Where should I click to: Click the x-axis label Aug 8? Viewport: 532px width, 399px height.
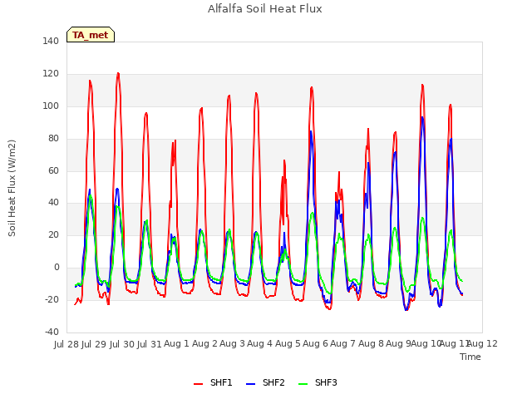pos(371,343)
